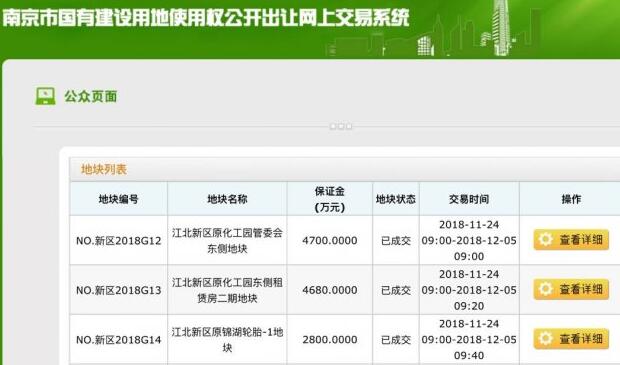This screenshot has height=365, width=620.
Task: Click the 公众页面 page title
Action: click(x=91, y=96)
